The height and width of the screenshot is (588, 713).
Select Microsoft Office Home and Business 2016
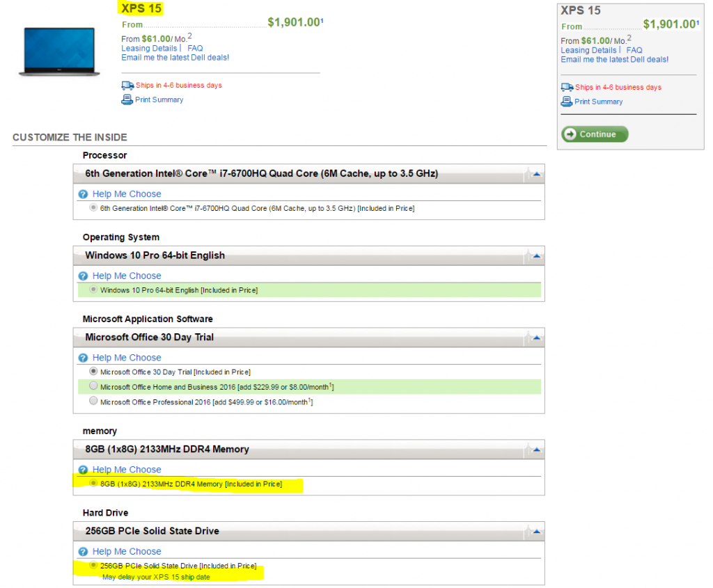coord(93,386)
